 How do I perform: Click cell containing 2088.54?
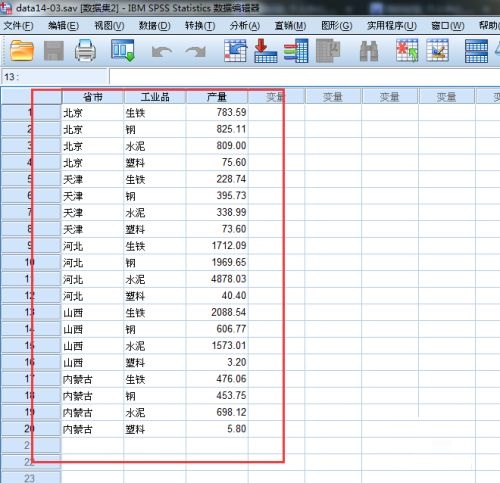(217, 312)
